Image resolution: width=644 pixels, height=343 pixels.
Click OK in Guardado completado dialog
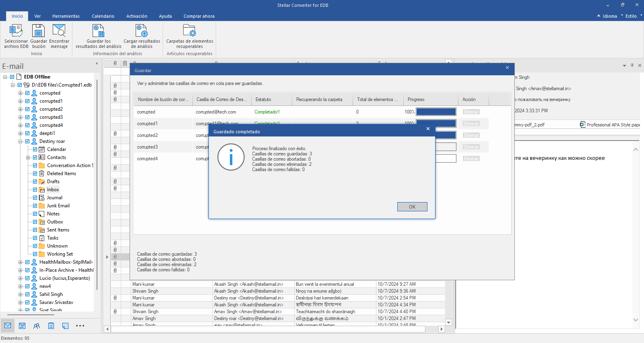coord(412,207)
